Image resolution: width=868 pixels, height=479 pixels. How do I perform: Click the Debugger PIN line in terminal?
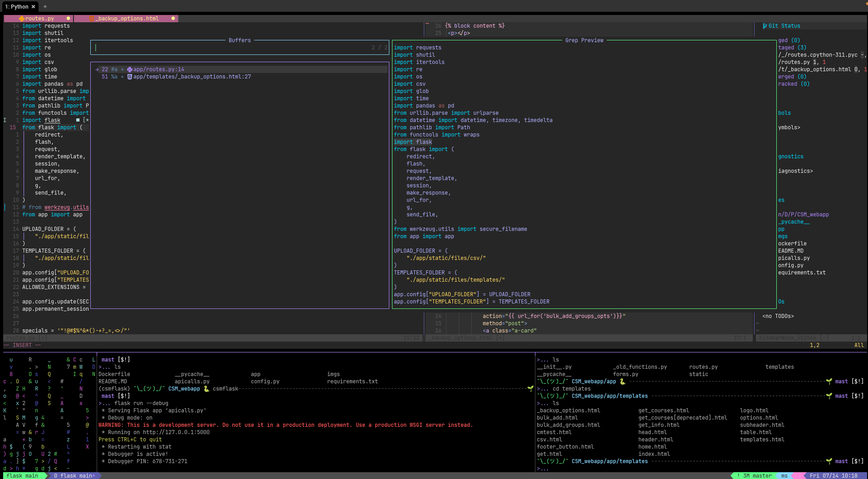tap(144, 461)
